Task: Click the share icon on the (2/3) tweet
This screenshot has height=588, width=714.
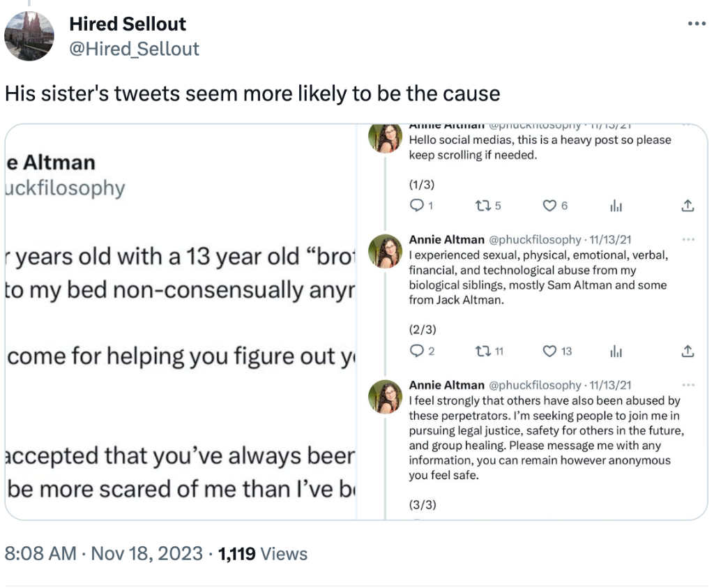Action: tap(688, 351)
